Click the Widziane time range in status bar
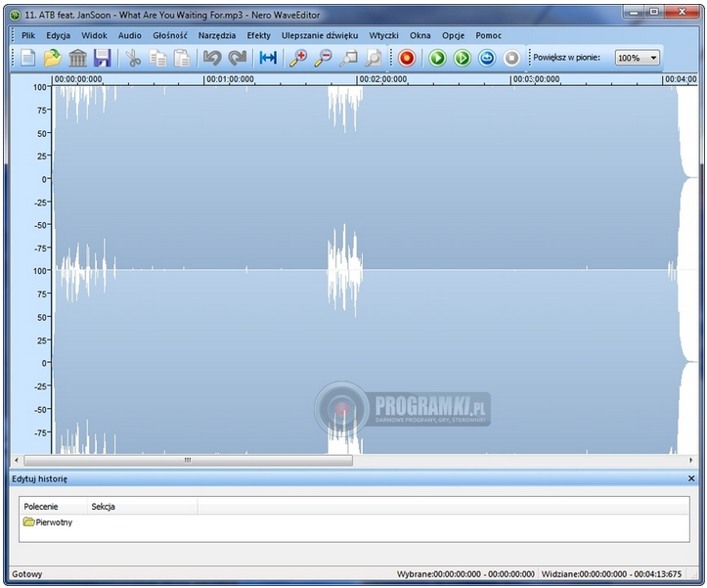This screenshot has height=588, width=707. pos(611,574)
